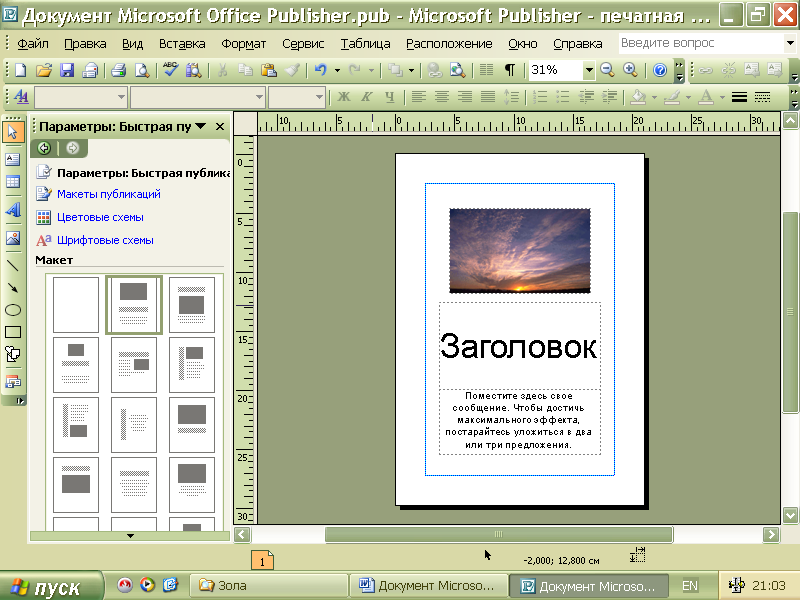This screenshot has width=800, height=600.
Task: Open the zoom percentage dropdown showing 31%
Action: (x=589, y=70)
